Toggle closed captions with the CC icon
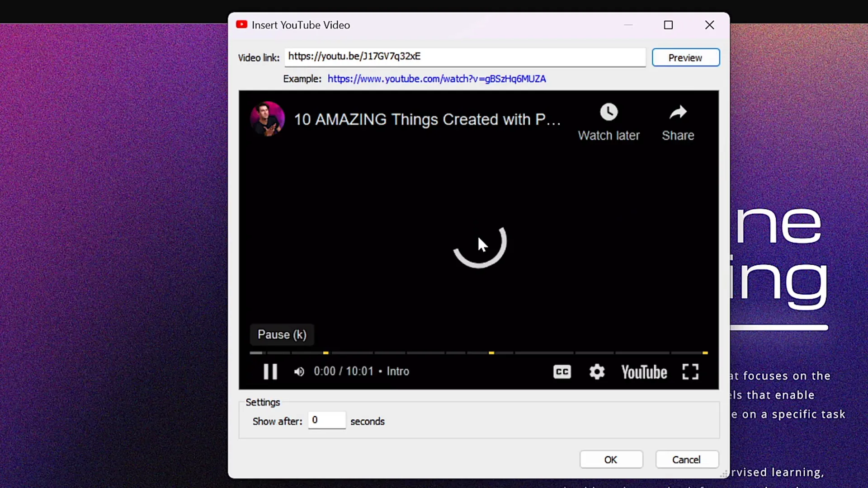The height and width of the screenshot is (488, 868). pyautogui.click(x=562, y=372)
